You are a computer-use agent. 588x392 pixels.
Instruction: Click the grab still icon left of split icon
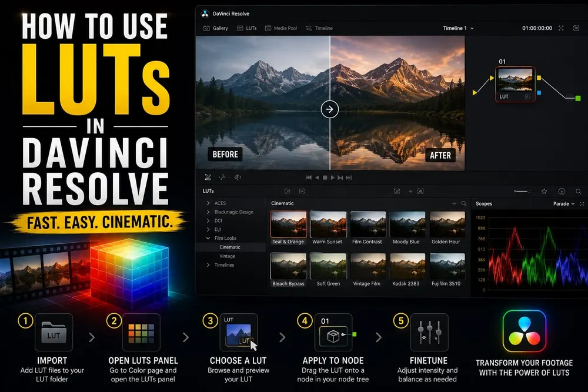[x=397, y=191]
